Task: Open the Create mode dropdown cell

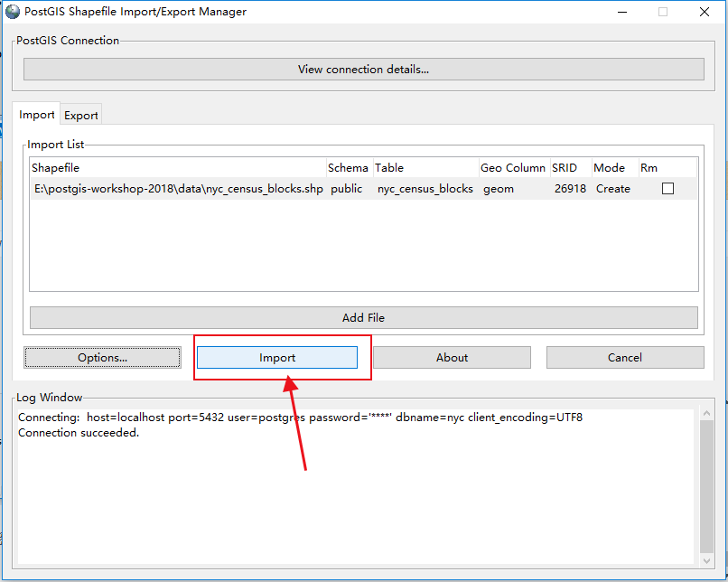Action: (613, 189)
